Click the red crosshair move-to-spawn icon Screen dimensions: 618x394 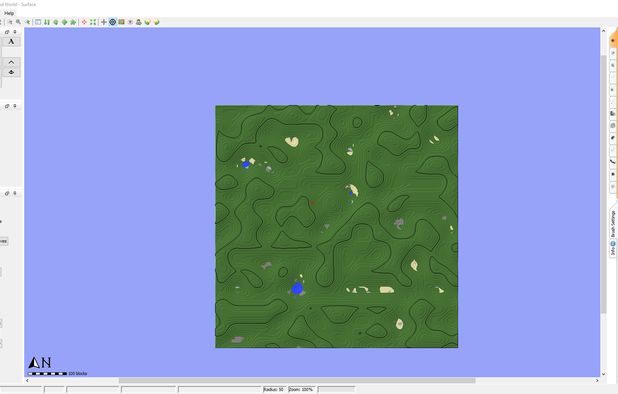pos(84,22)
